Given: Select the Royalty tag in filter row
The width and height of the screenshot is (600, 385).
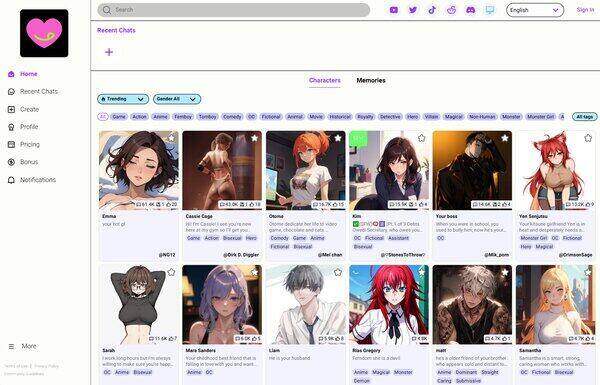Looking at the screenshot, I should coord(365,117).
